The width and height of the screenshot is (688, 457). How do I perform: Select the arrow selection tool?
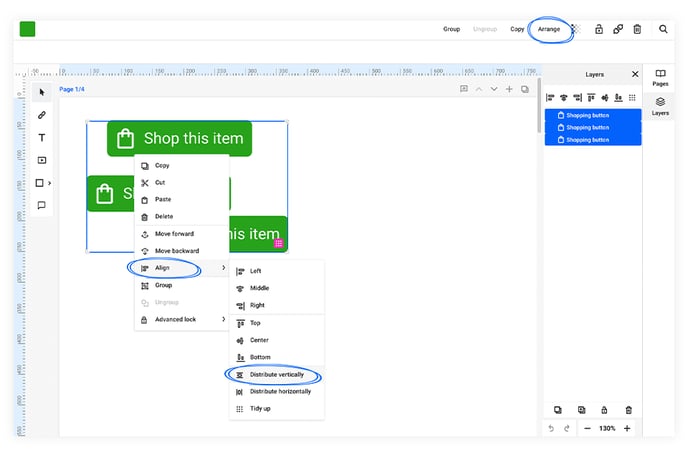click(x=42, y=92)
